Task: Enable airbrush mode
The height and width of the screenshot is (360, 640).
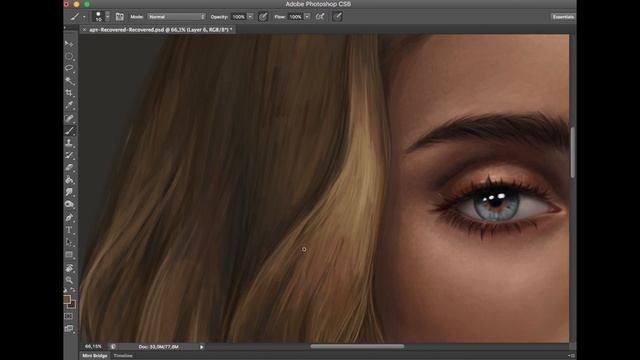Action: 320,17
